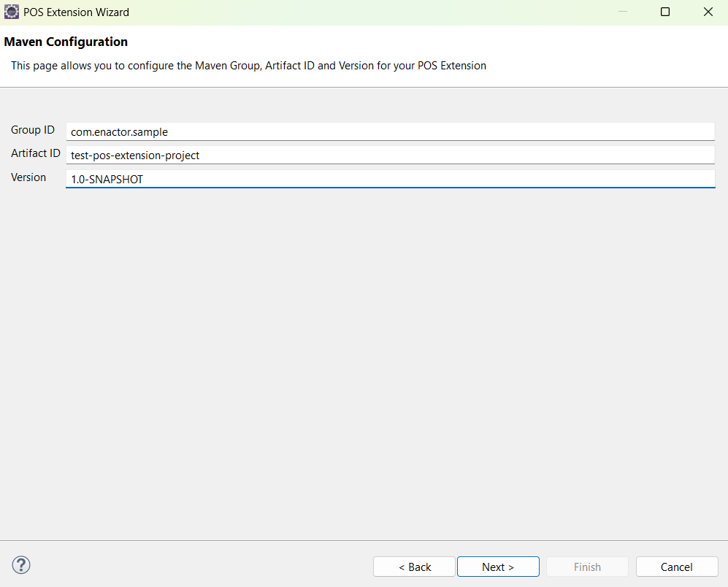Screen dimensions: 728x587
Task: Click the gear-style wizard logo in the titlebar
Action: click(x=11, y=12)
